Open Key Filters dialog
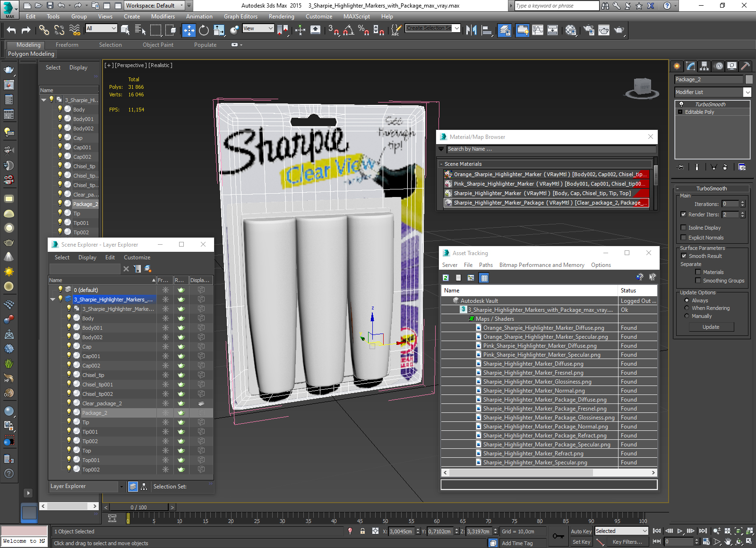Image resolution: width=756 pixels, height=548 pixels. click(627, 542)
